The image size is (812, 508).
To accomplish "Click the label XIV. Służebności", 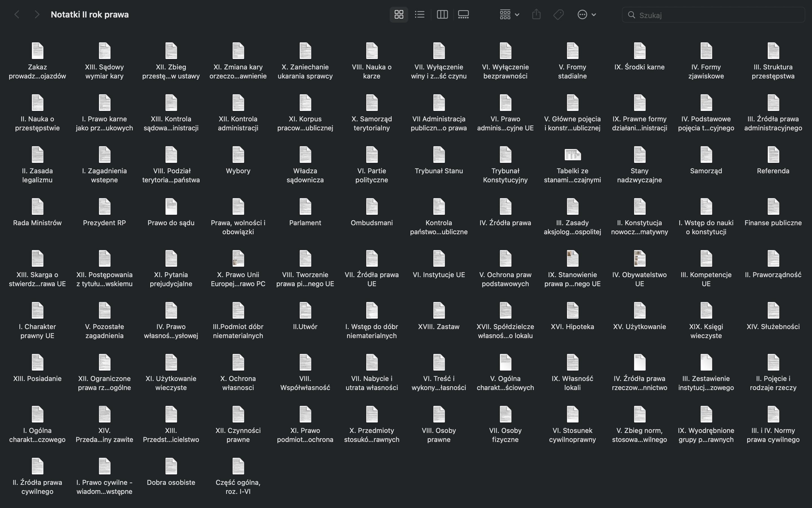I will 773,327.
